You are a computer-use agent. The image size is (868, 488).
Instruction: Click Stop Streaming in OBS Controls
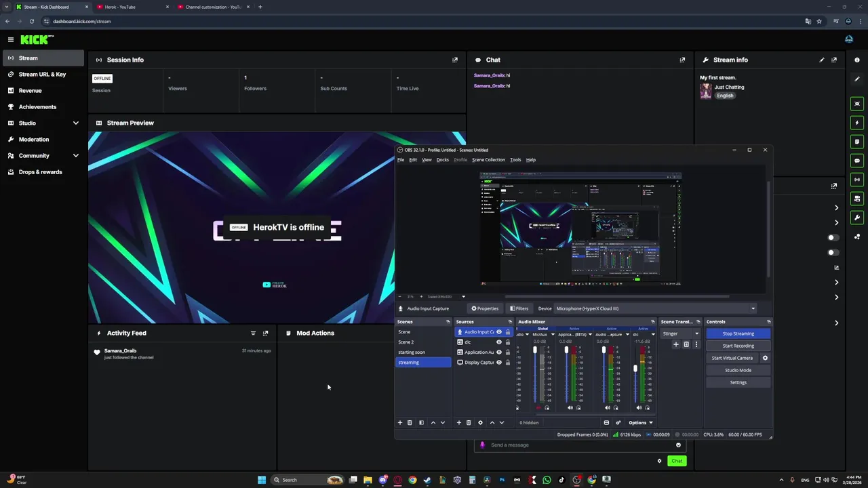click(x=738, y=333)
